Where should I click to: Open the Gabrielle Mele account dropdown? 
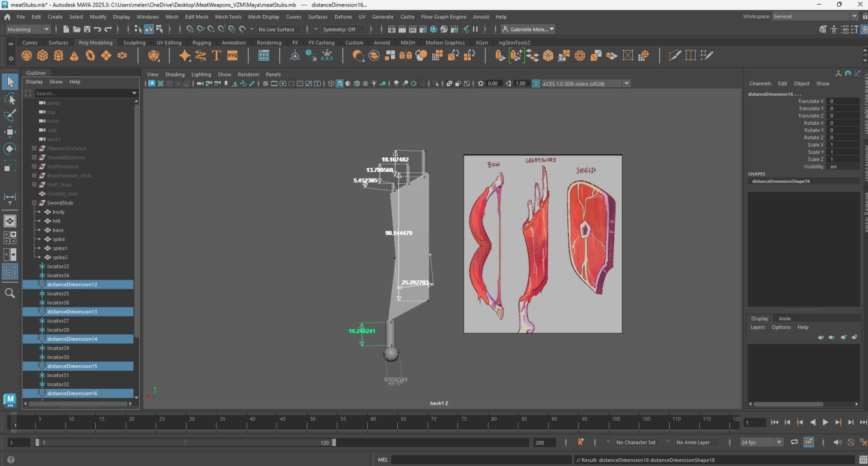(x=529, y=29)
